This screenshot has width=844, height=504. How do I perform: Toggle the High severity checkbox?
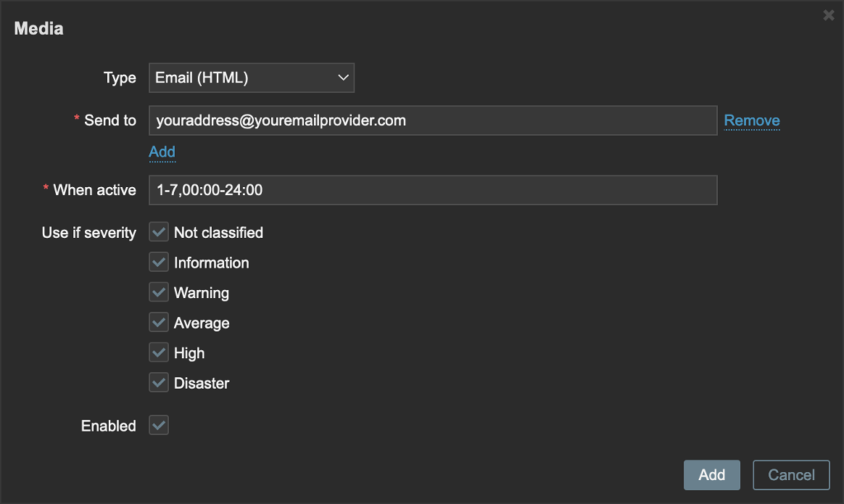[x=159, y=352]
